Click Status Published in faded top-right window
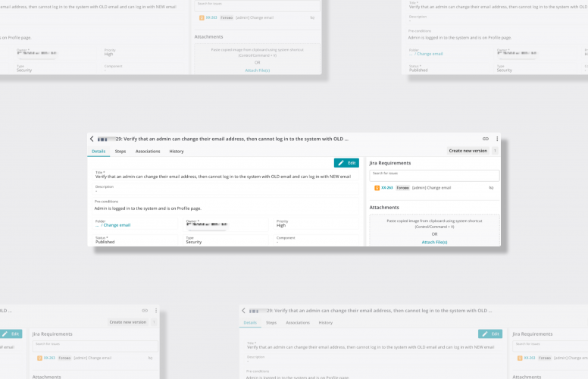 [x=418, y=70]
